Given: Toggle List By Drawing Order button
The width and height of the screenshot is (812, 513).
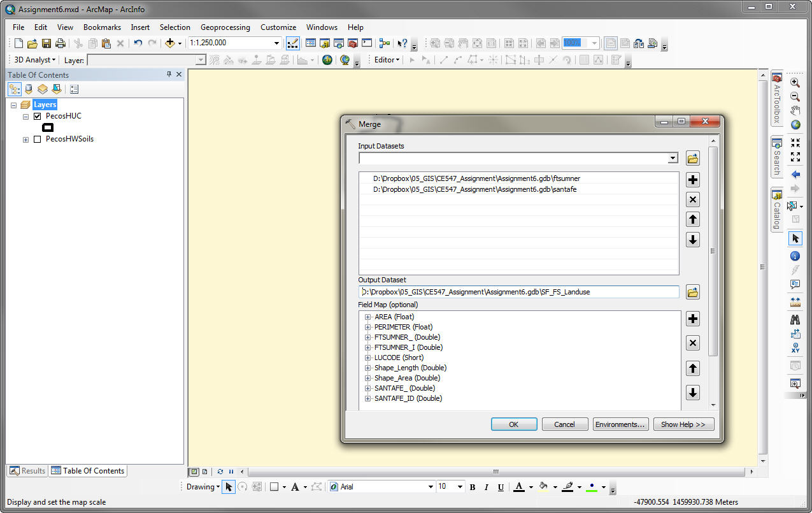Looking at the screenshot, I should pyautogui.click(x=14, y=89).
